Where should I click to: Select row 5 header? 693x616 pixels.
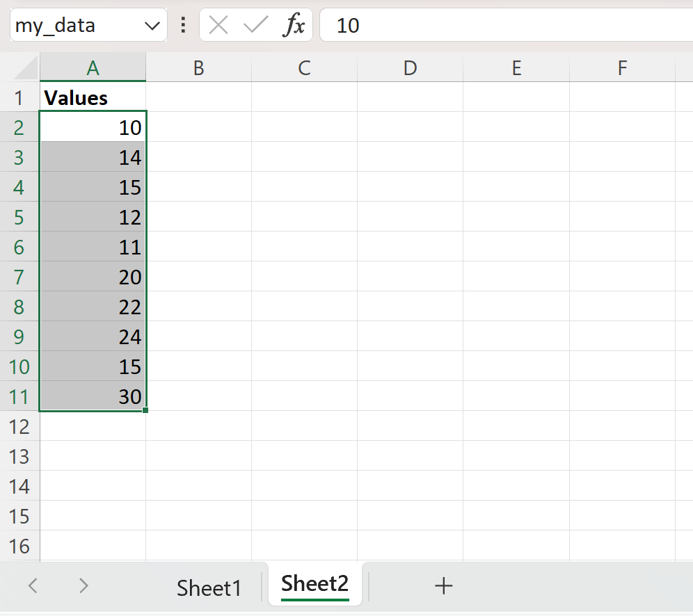click(x=20, y=217)
